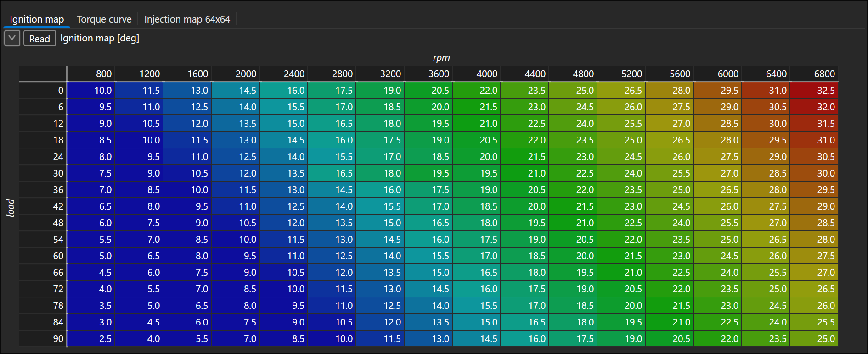Image resolution: width=868 pixels, height=354 pixels.
Task: Select the 800 rpm column header
Action: pos(91,74)
